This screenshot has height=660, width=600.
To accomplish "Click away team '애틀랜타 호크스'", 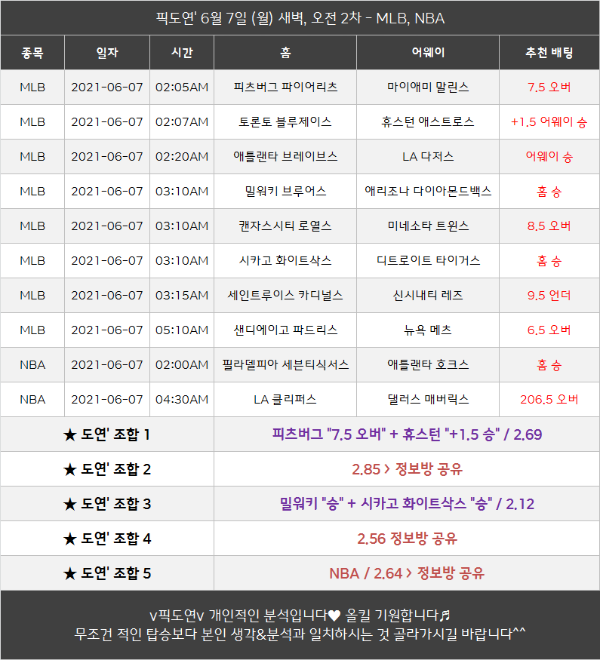I will point(428,365).
